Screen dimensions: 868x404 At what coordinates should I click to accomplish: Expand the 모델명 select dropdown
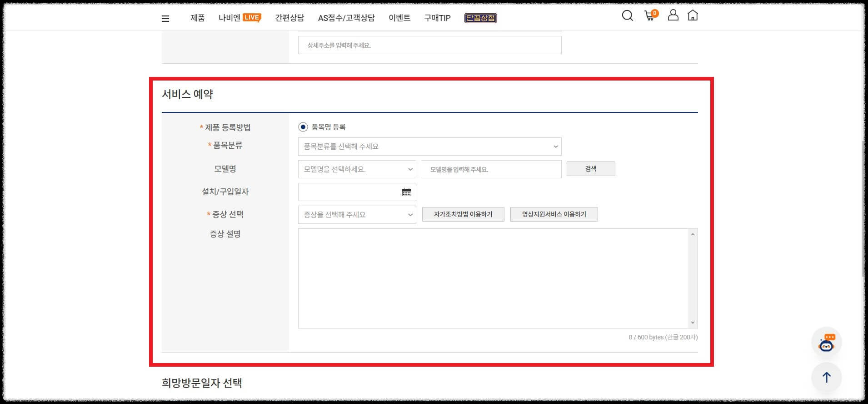[357, 169]
